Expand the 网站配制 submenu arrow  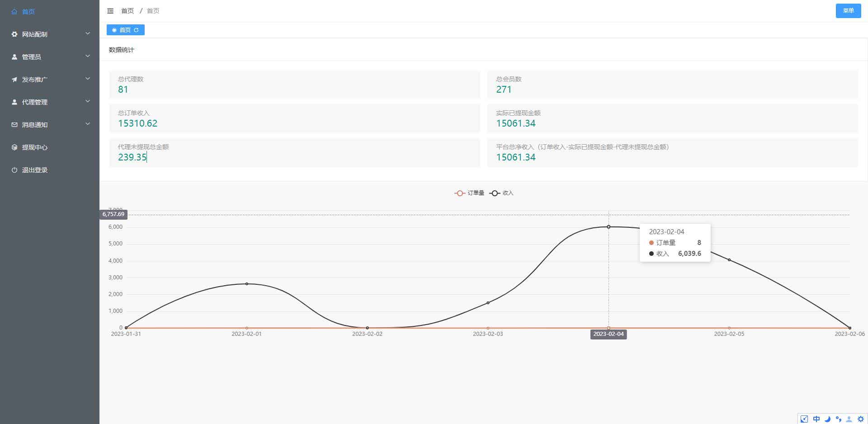point(88,34)
